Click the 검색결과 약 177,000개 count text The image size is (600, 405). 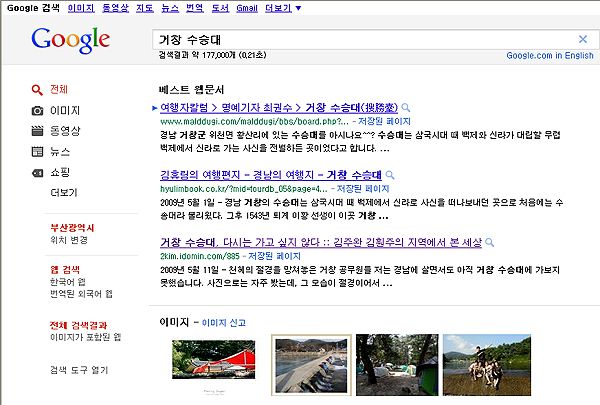212,55
